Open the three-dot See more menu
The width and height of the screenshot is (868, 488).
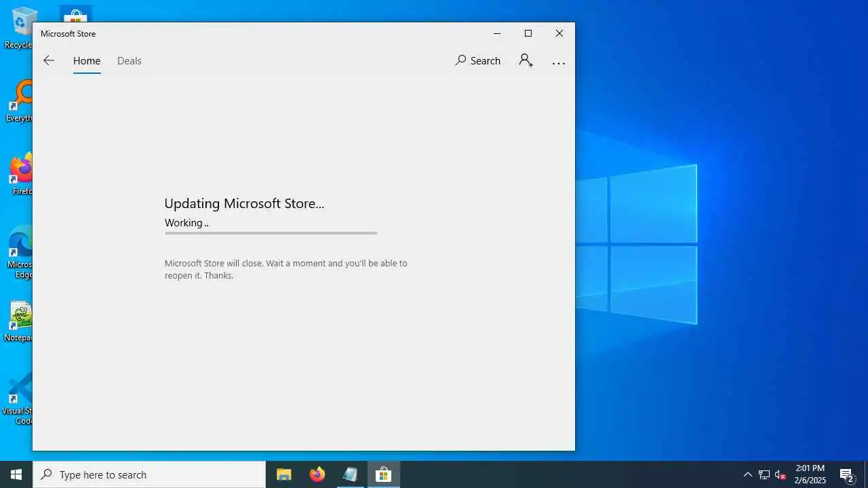tap(559, 62)
